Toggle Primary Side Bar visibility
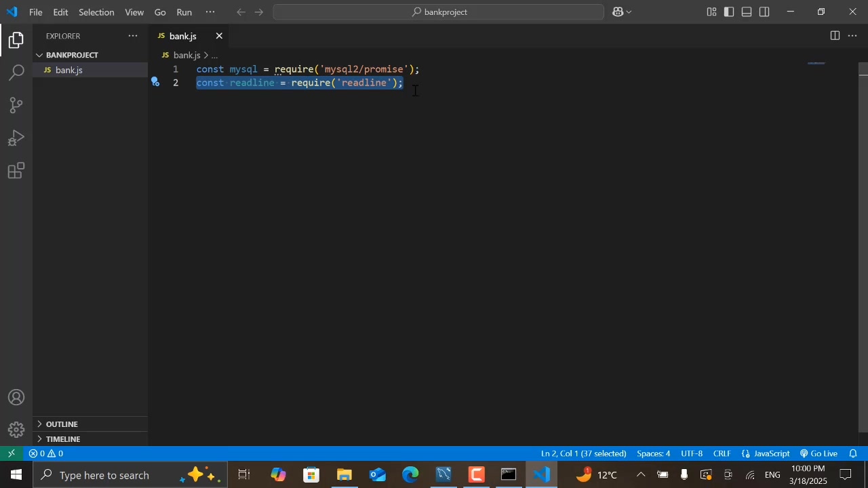 729,12
